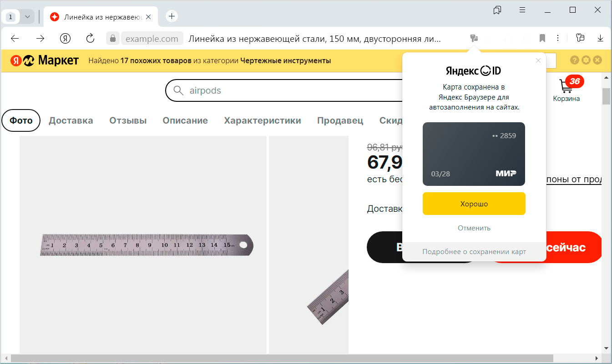Click the site security padlock icon
The height and width of the screenshot is (364, 612).
[112, 38]
